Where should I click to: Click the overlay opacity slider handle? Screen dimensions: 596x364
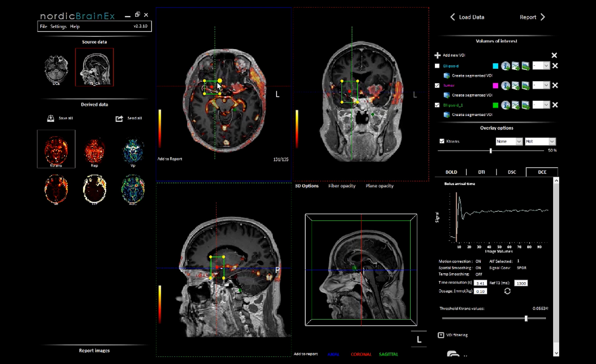[491, 151]
